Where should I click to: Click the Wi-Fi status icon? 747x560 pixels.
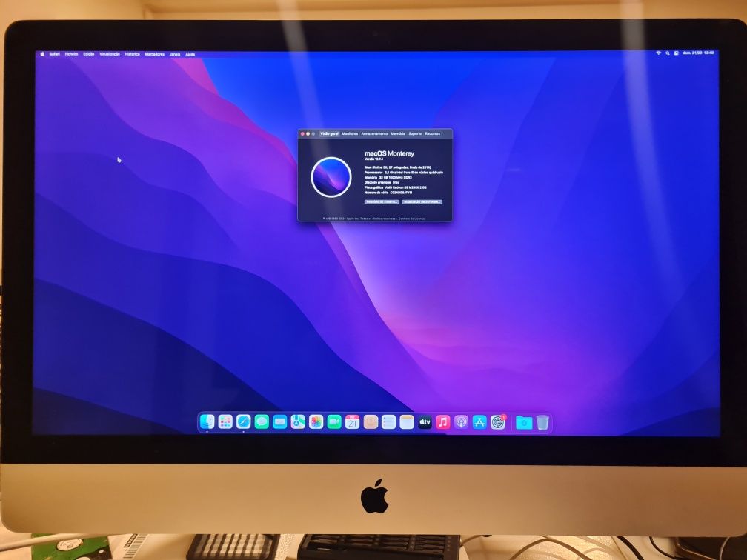658,53
